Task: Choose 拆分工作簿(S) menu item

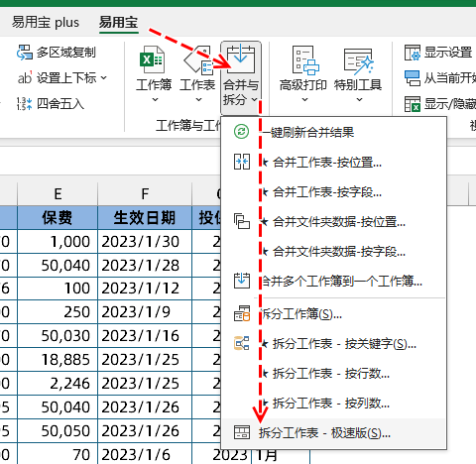Action: pos(334,314)
